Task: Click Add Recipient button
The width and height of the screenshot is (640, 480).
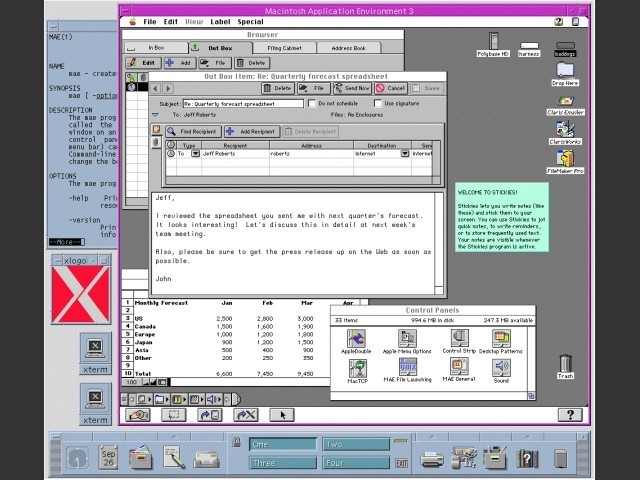Action: click(252, 131)
